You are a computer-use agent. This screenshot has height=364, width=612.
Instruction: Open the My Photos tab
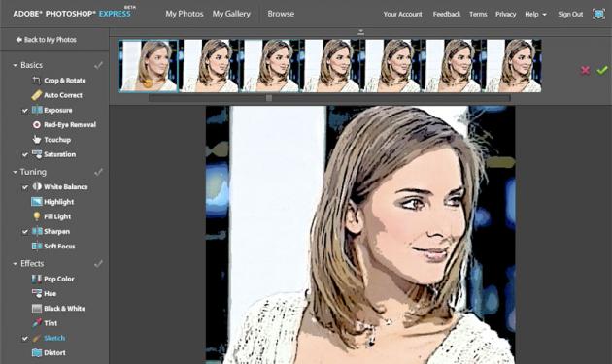tap(185, 14)
